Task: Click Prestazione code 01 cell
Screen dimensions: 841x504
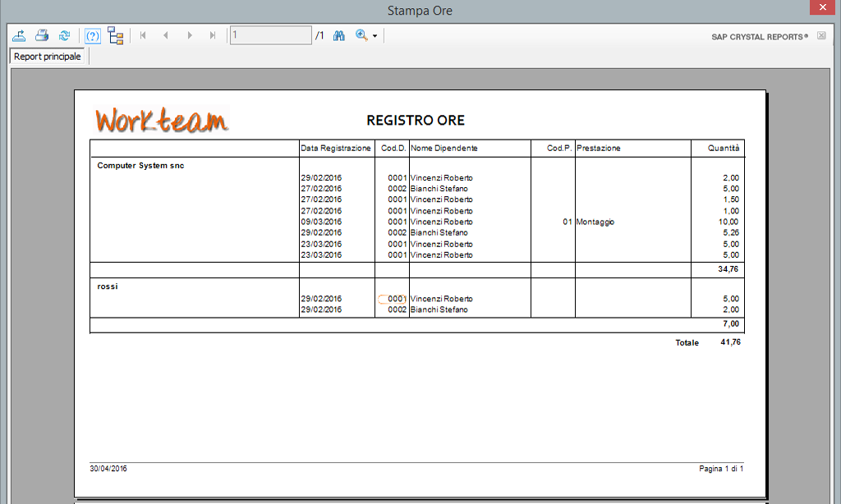Action: pyautogui.click(x=567, y=222)
